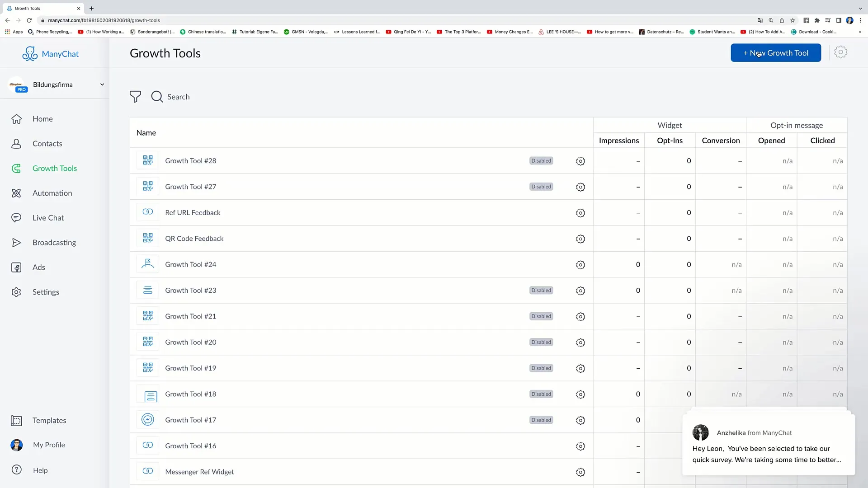Click the settings gear for QR Code Feedback
Viewport: 868px width, 488px height.
click(x=580, y=238)
